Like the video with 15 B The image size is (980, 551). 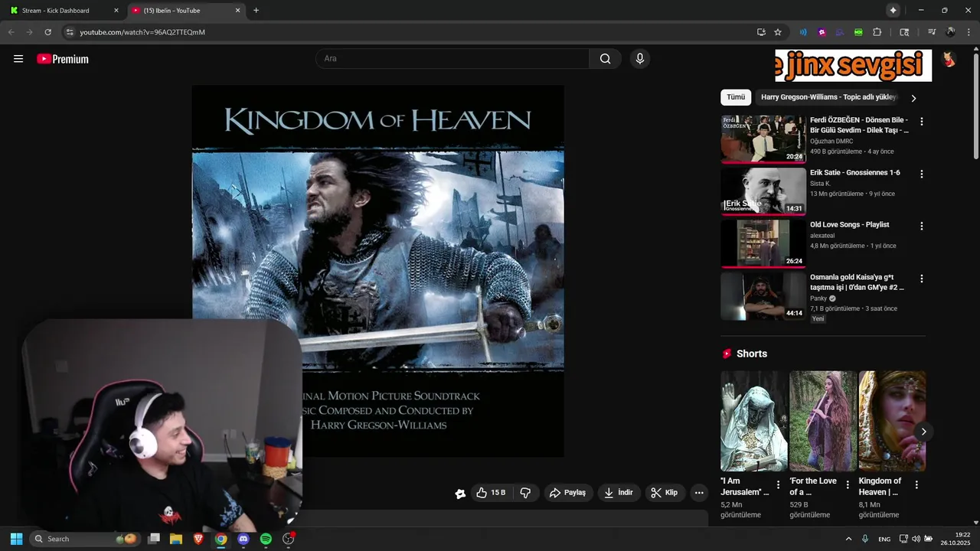coord(490,493)
